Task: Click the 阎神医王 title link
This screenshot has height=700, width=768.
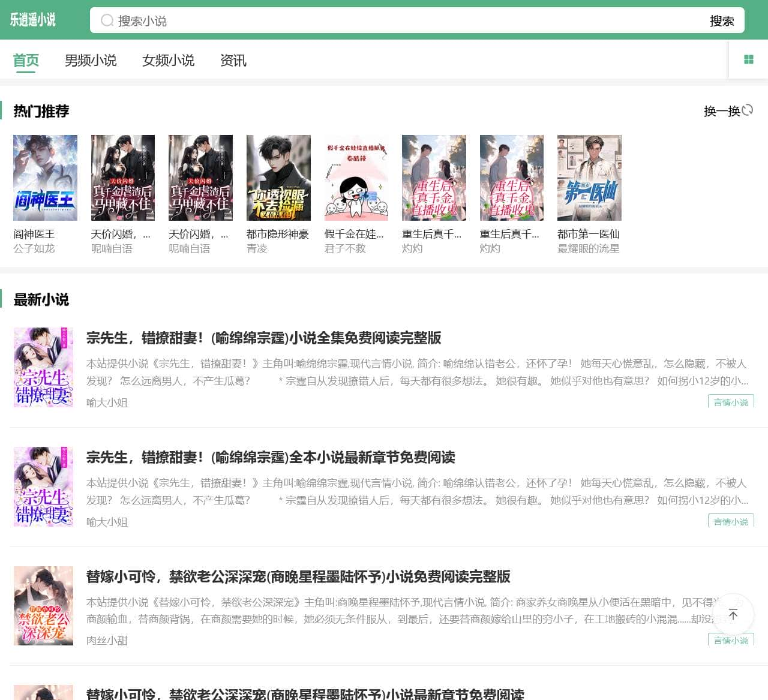Action: [34, 234]
